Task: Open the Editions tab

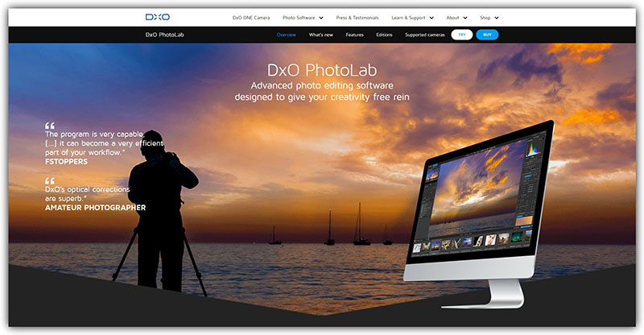Action: [x=384, y=35]
